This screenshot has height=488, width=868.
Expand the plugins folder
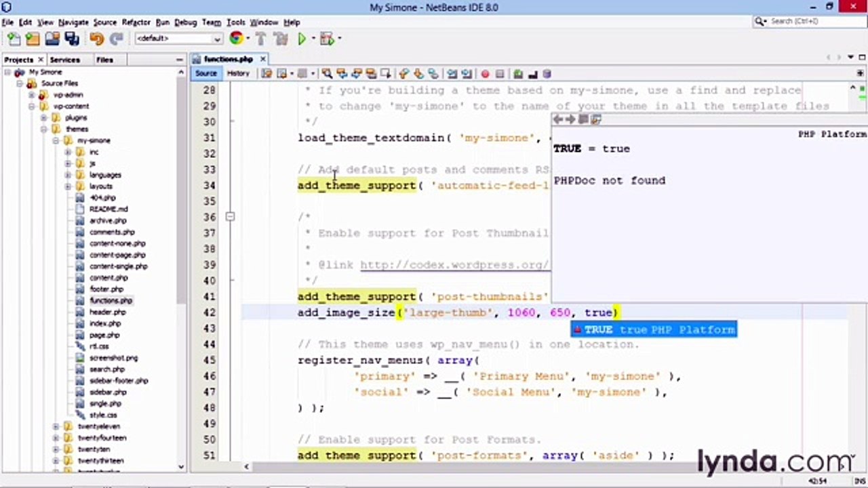click(x=43, y=118)
